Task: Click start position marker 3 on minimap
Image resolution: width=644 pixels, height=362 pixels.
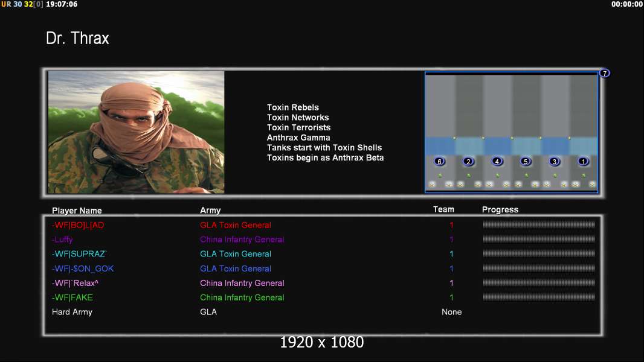Action: 555,162
